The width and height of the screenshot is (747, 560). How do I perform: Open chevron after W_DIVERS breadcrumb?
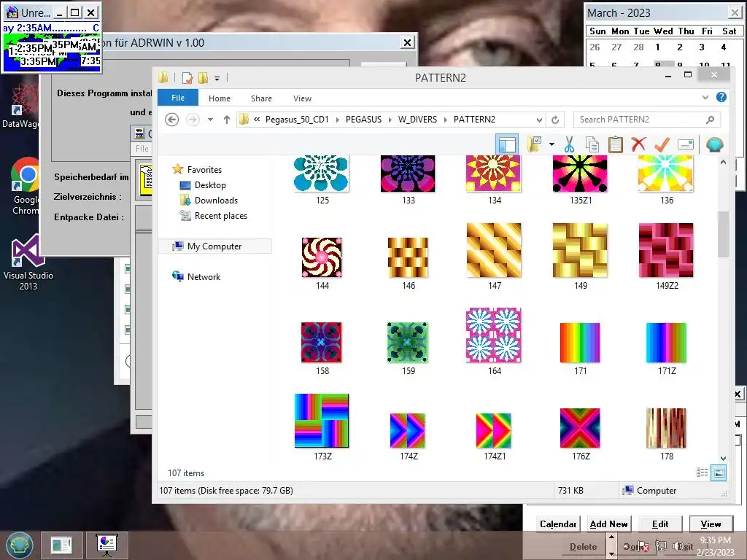[x=446, y=120]
